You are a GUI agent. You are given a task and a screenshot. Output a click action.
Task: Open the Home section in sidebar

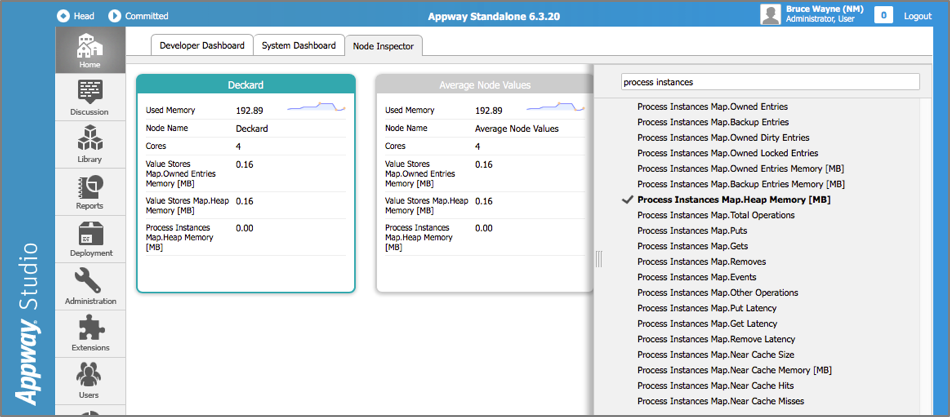(90, 50)
